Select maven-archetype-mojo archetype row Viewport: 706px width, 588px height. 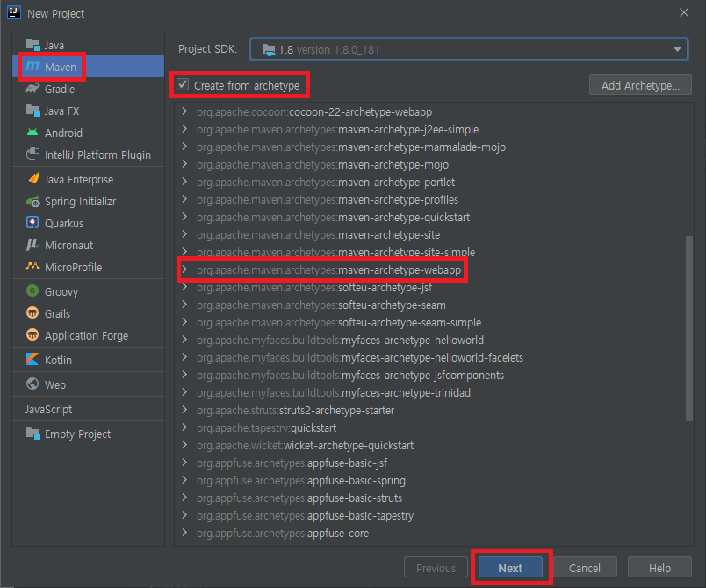click(434, 164)
